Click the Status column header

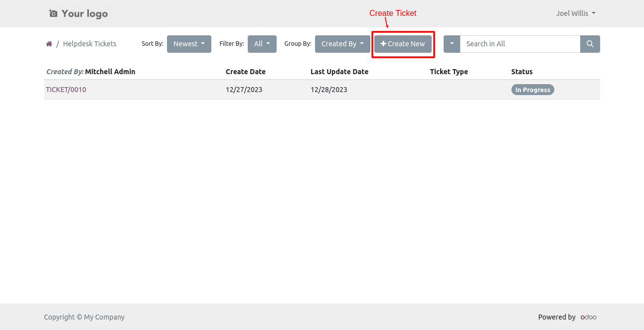pyautogui.click(x=522, y=72)
